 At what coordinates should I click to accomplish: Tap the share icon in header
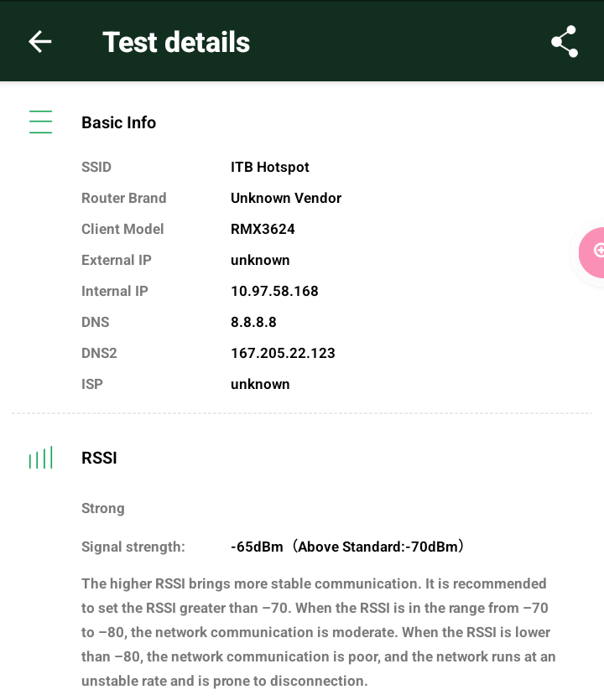pos(565,42)
